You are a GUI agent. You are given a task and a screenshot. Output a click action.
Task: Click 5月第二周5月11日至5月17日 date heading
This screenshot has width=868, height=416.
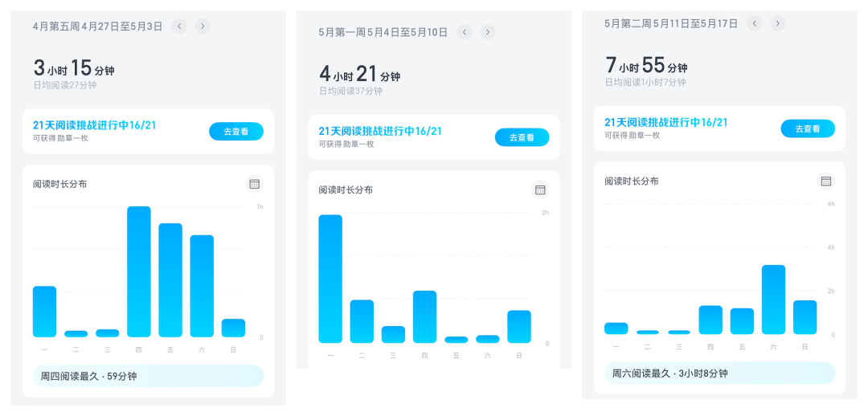point(671,23)
